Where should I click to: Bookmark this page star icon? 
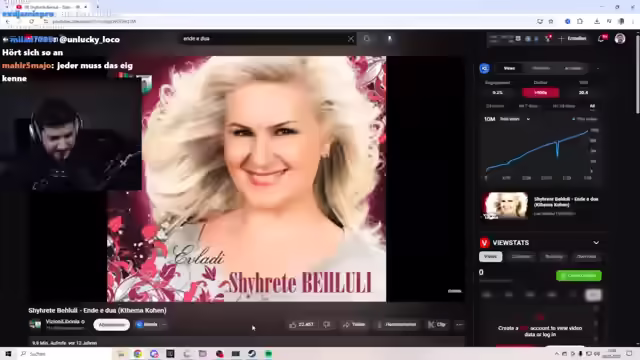pyautogui.click(x=551, y=21)
